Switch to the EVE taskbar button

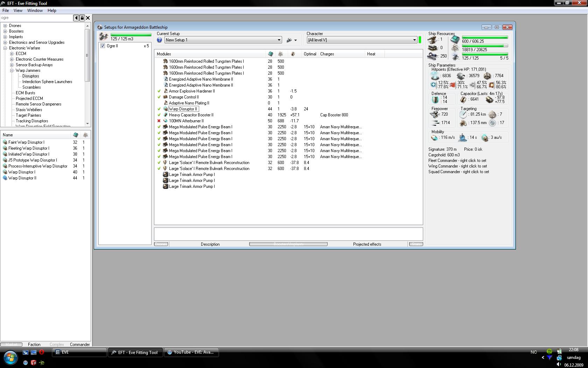pos(79,352)
